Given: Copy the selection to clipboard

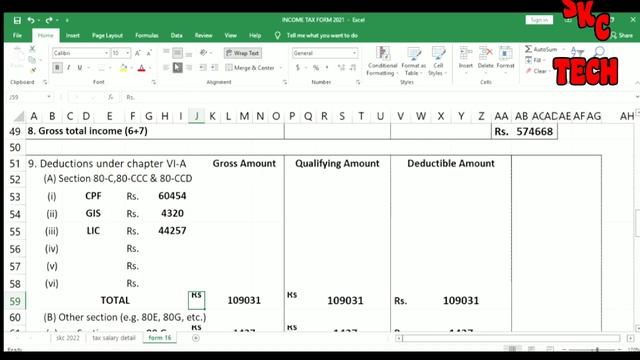Looking at the screenshot, I should click(x=32, y=60).
